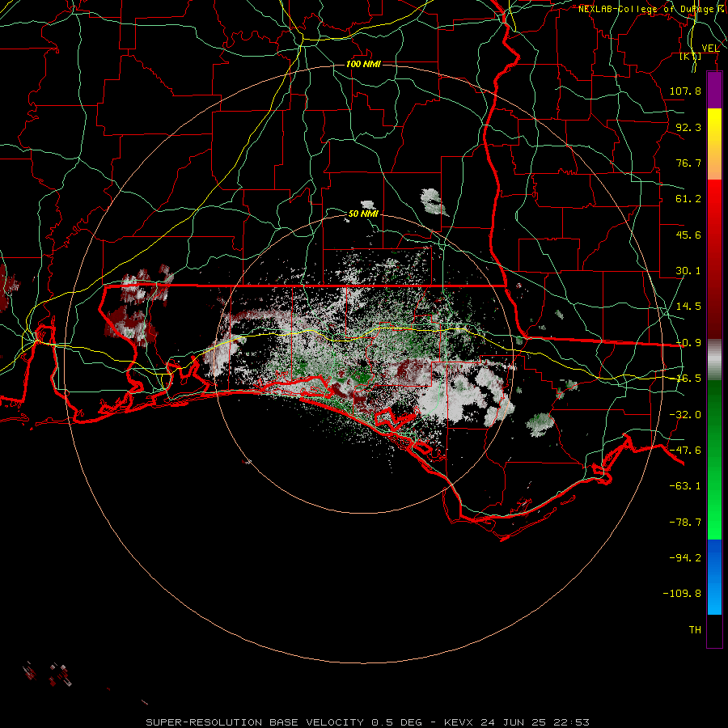The image size is (728, 728).
Task: Click the -63.1 velocity scale value
Action: (685, 486)
